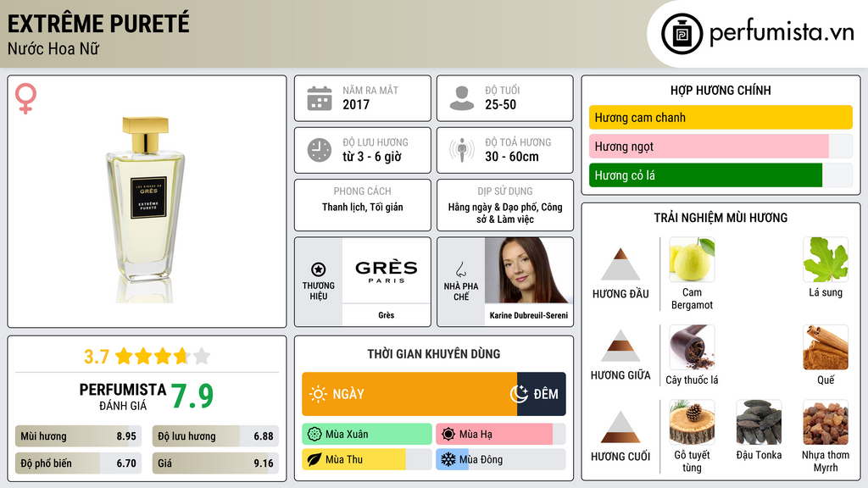Select the Quế cinnamon note image
This screenshot has height=488, width=868.
pos(826,347)
